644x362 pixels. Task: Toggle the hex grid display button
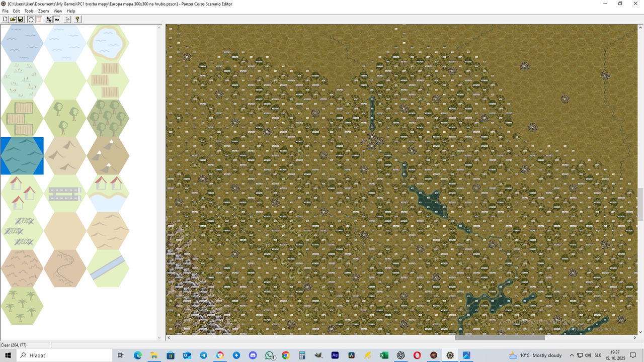click(x=31, y=19)
